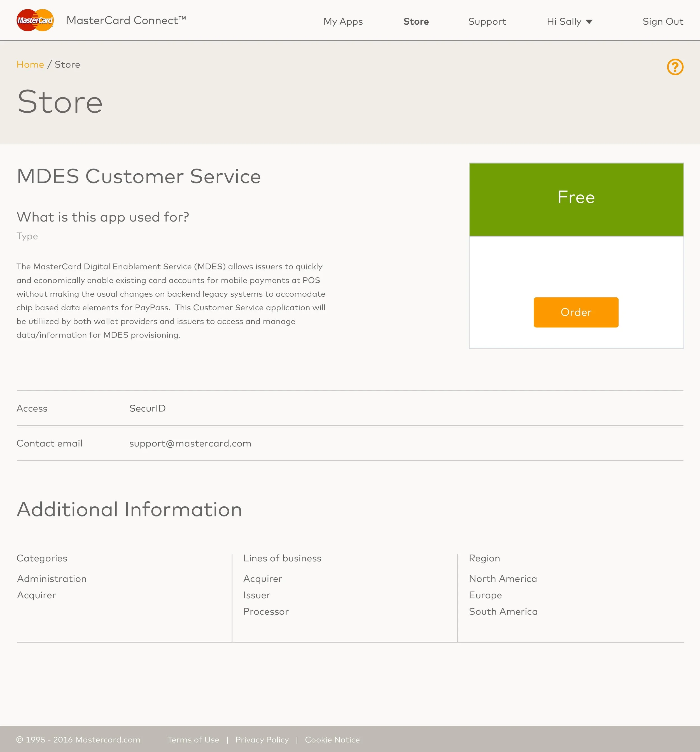Navigate to My Apps
Viewport: 700px width, 752px height.
tap(343, 22)
